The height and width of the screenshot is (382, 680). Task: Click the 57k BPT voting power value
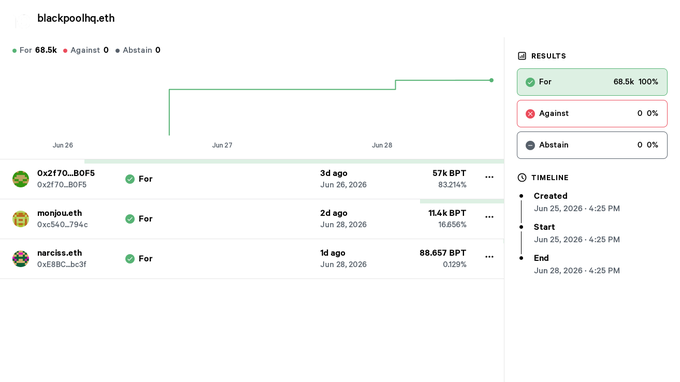pos(449,173)
